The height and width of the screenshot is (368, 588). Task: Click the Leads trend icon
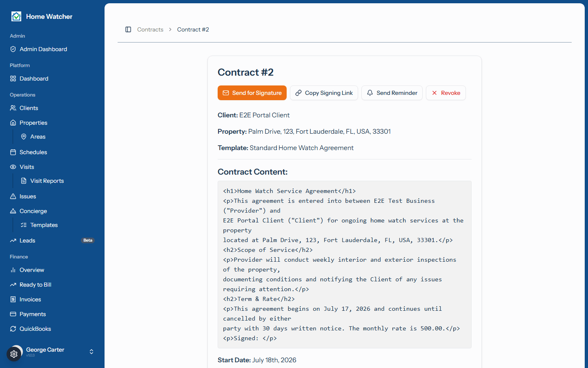[13, 240]
